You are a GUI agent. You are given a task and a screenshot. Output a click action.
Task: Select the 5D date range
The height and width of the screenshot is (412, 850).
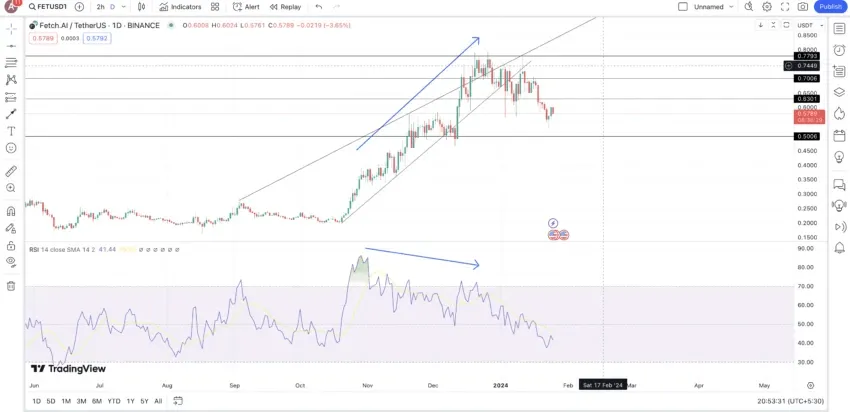pos(50,401)
